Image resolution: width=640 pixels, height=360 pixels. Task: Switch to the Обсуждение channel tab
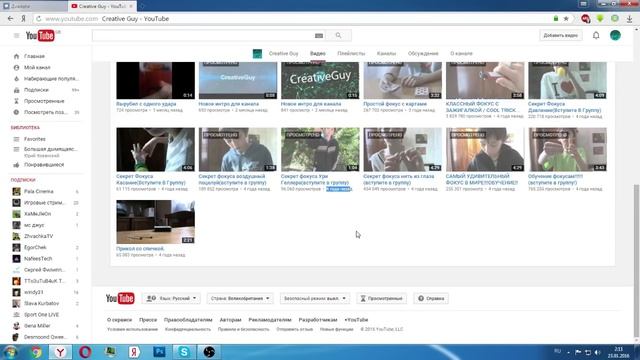pyautogui.click(x=423, y=53)
